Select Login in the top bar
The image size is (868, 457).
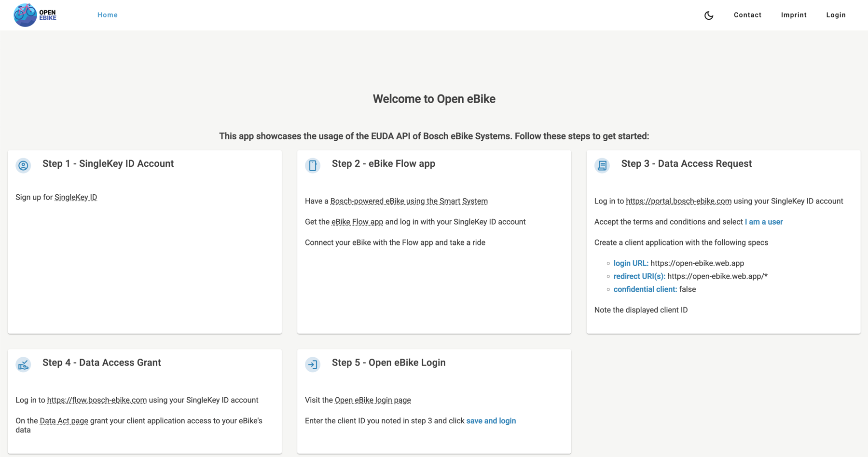(x=836, y=15)
